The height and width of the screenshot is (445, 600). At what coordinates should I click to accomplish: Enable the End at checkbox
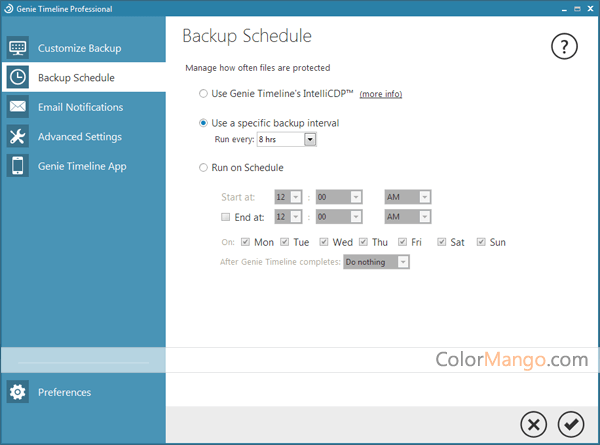click(225, 217)
